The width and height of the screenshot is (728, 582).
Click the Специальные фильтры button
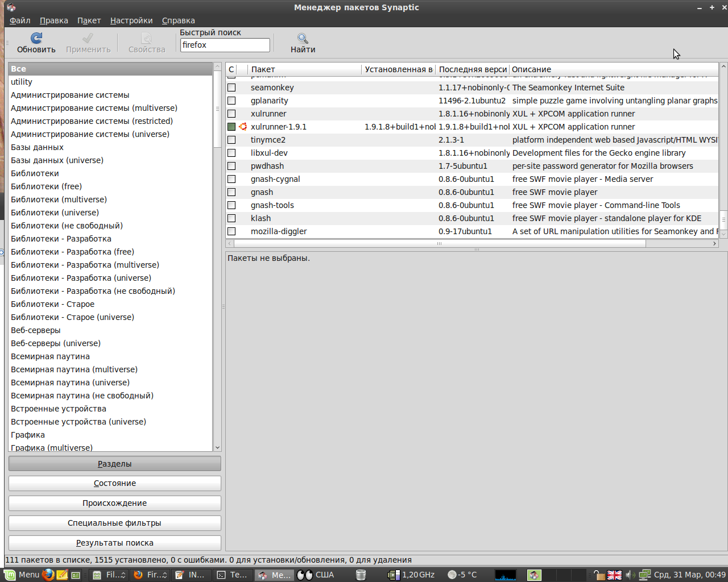(x=115, y=523)
